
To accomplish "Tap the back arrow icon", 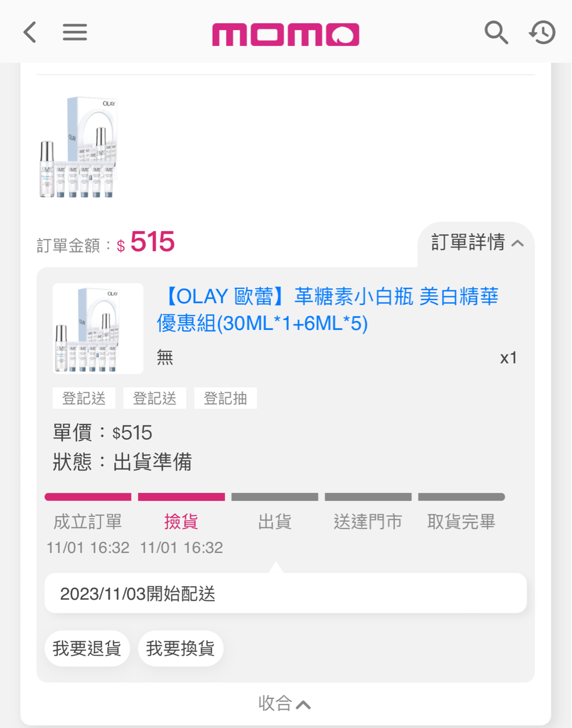I will pyautogui.click(x=30, y=32).
